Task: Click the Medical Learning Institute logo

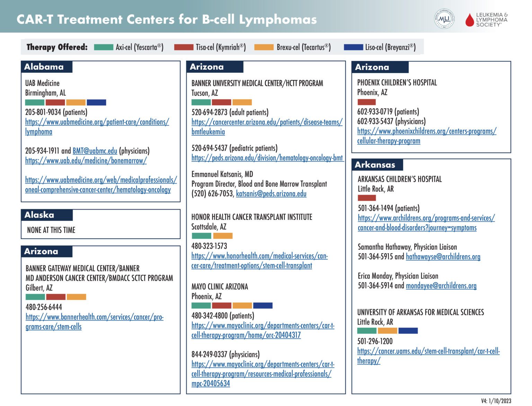Action: tap(444, 19)
